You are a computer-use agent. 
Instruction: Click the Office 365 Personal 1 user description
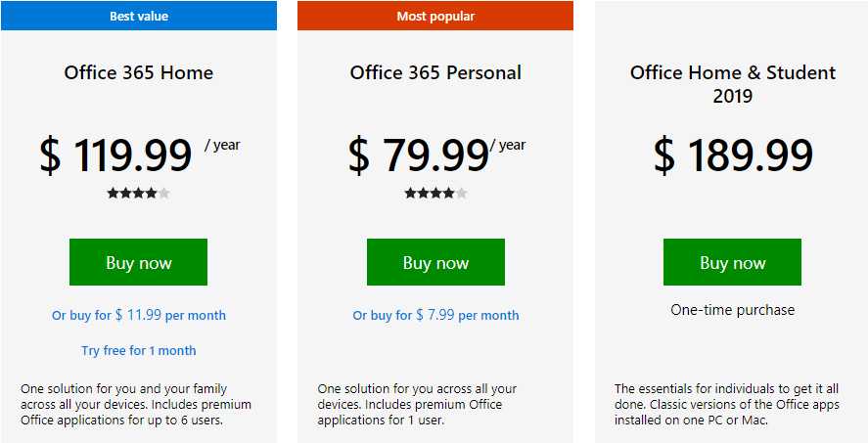tap(418, 404)
